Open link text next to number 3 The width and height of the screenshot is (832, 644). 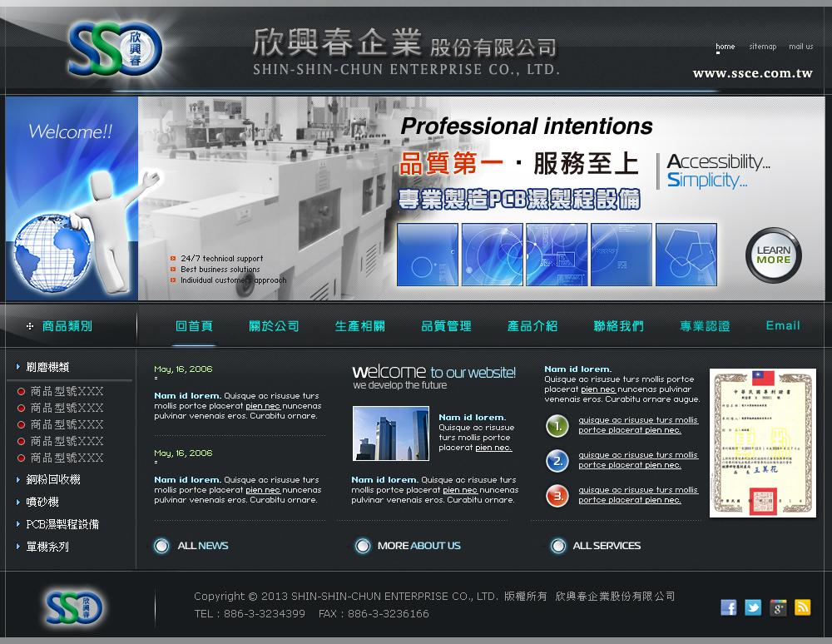click(x=638, y=495)
